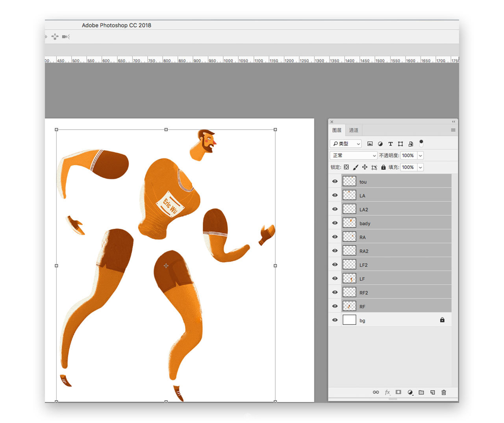Click the lock icon on bg layer
The height and width of the screenshot is (423, 504).
[442, 320]
